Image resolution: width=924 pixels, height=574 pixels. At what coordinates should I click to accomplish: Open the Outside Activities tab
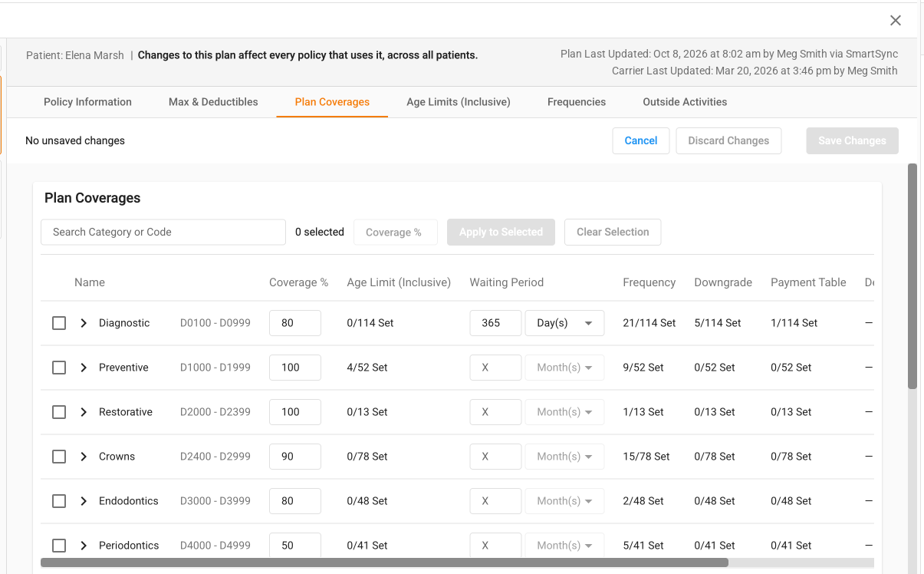[685, 102]
